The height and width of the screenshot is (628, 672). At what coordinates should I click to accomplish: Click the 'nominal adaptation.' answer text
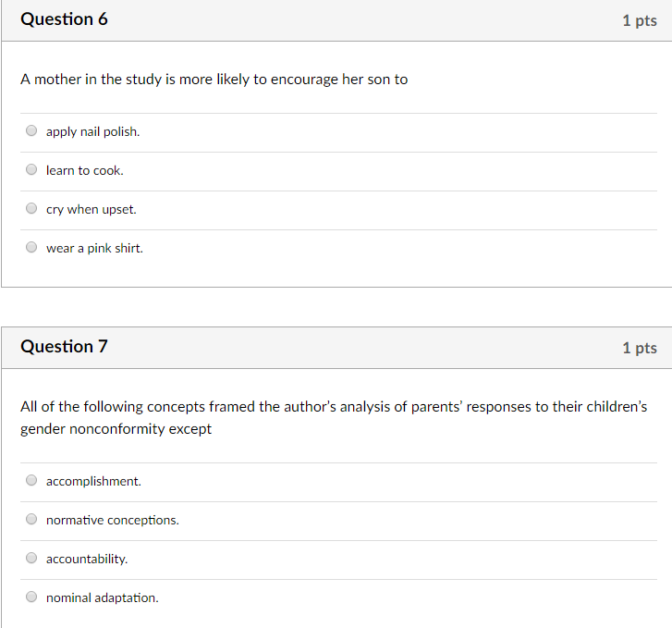point(103,597)
